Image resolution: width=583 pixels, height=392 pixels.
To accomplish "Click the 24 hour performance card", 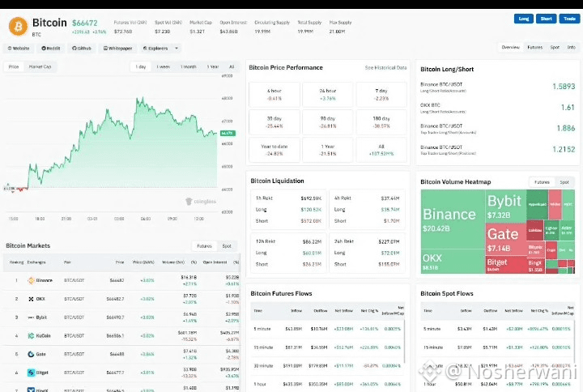I will pyautogui.click(x=328, y=95).
